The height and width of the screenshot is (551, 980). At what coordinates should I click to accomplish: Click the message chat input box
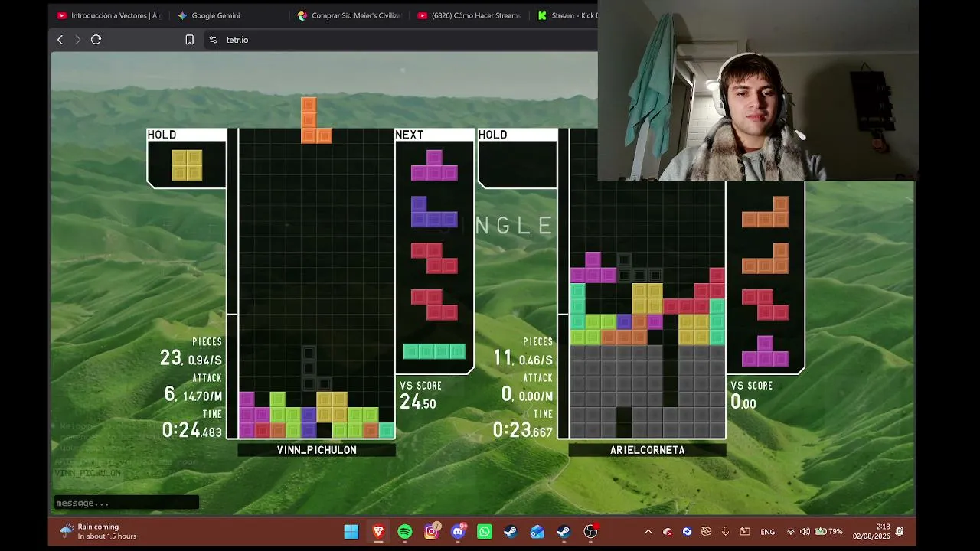point(126,503)
